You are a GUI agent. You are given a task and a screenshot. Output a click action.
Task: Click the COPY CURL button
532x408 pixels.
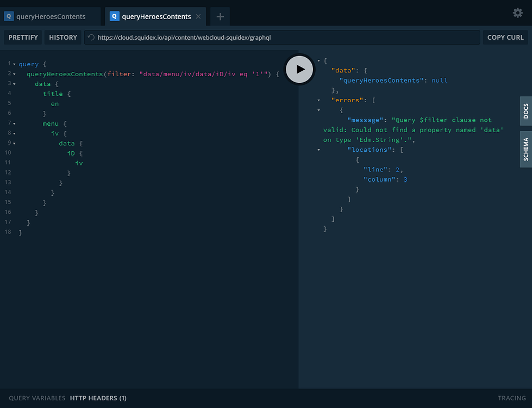tap(505, 37)
